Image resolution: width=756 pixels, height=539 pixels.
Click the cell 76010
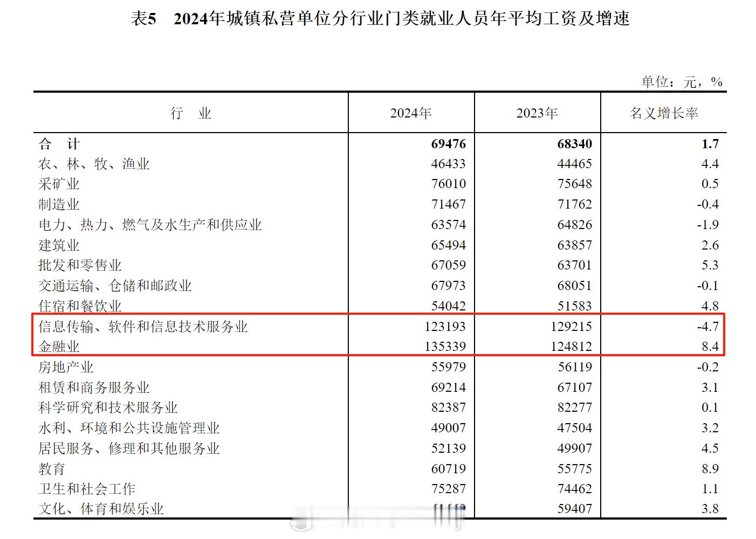coord(449,184)
